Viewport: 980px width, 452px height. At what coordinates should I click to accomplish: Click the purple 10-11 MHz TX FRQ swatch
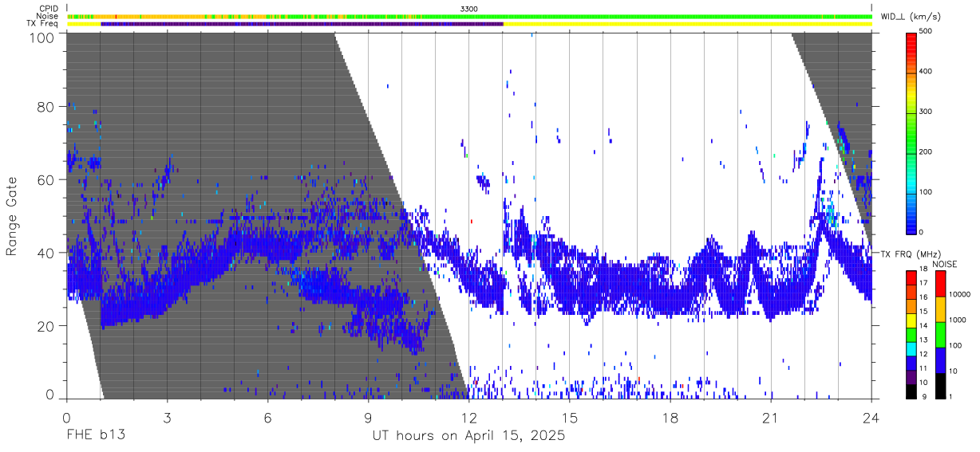coord(911,375)
